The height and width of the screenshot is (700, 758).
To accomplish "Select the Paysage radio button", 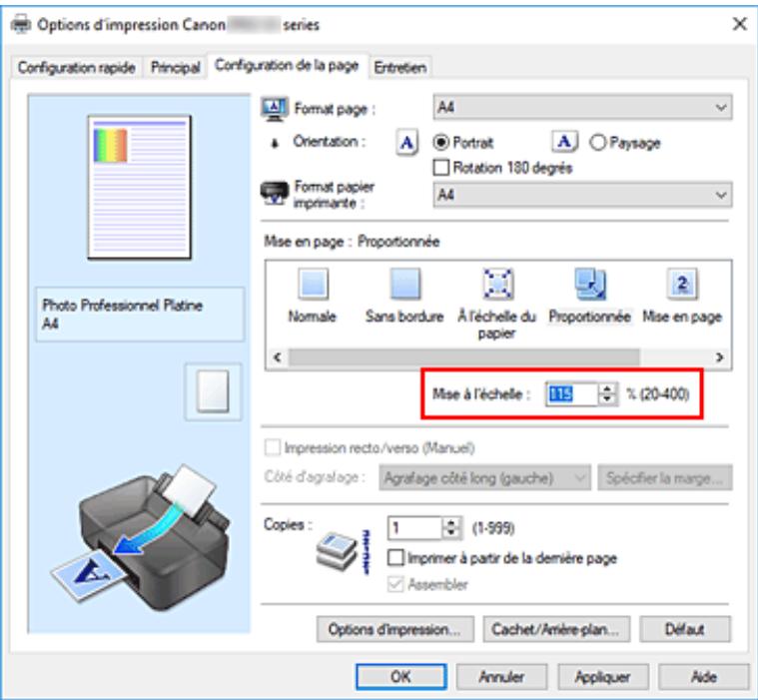I will coord(597,143).
